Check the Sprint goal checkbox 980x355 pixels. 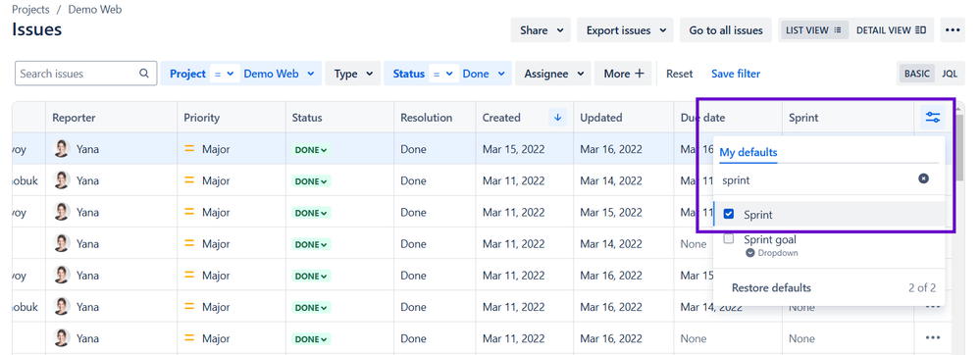tap(729, 238)
